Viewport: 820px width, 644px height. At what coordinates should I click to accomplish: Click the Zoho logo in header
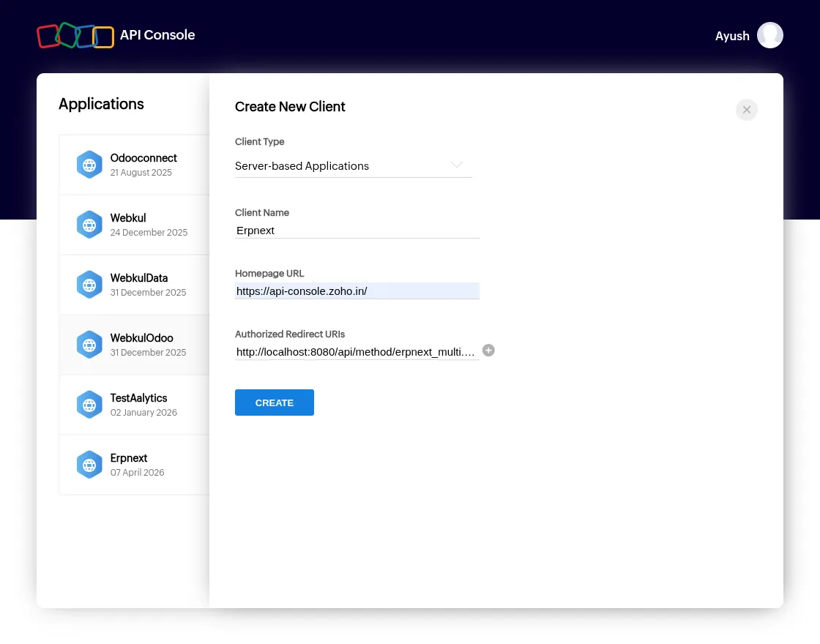75,35
